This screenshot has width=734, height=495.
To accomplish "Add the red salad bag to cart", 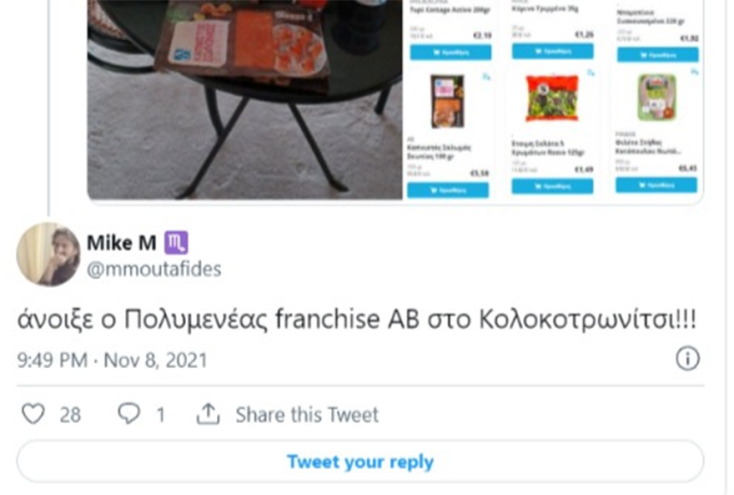I will pyautogui.click(x=552, y=186).
